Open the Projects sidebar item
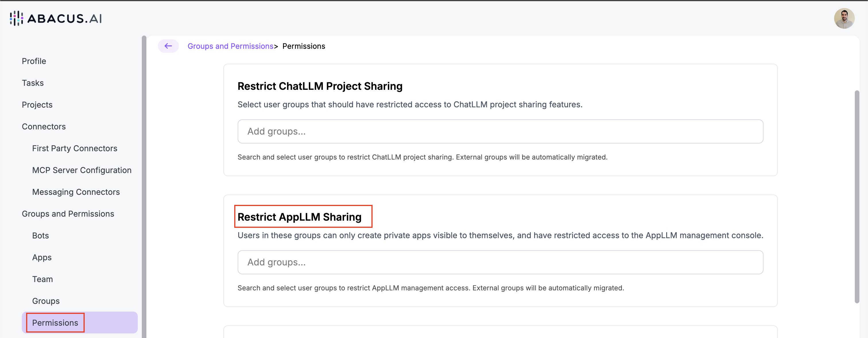The width and height of the screenshot is (868, 338). pos(37,105)
